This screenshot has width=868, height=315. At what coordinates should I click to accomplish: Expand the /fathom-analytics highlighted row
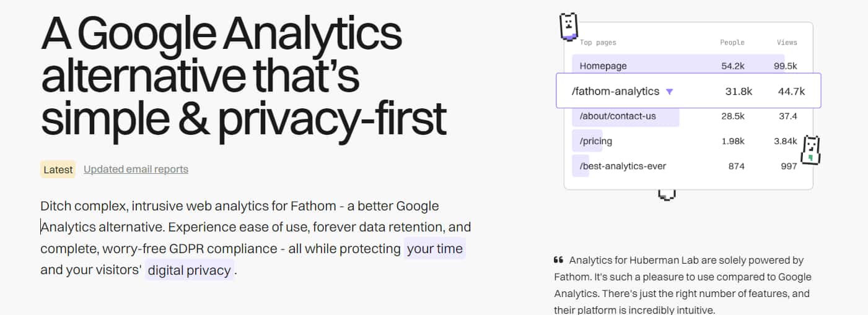(688, 91)
